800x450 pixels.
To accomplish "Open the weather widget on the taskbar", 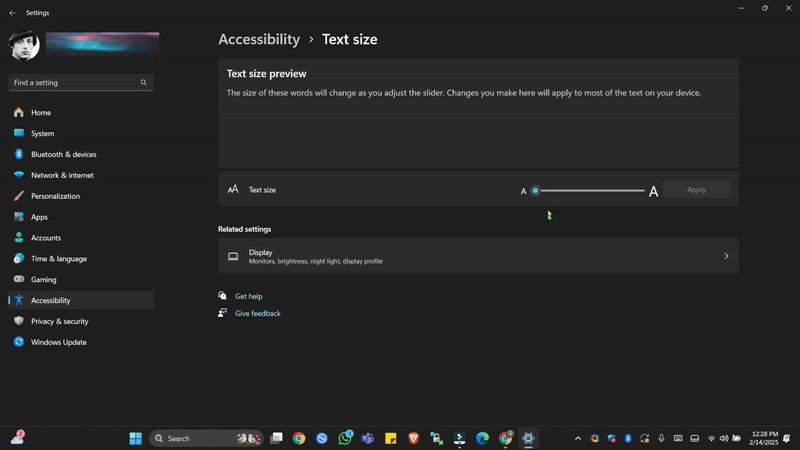I will pyautogui.click(x=18, y=438).
